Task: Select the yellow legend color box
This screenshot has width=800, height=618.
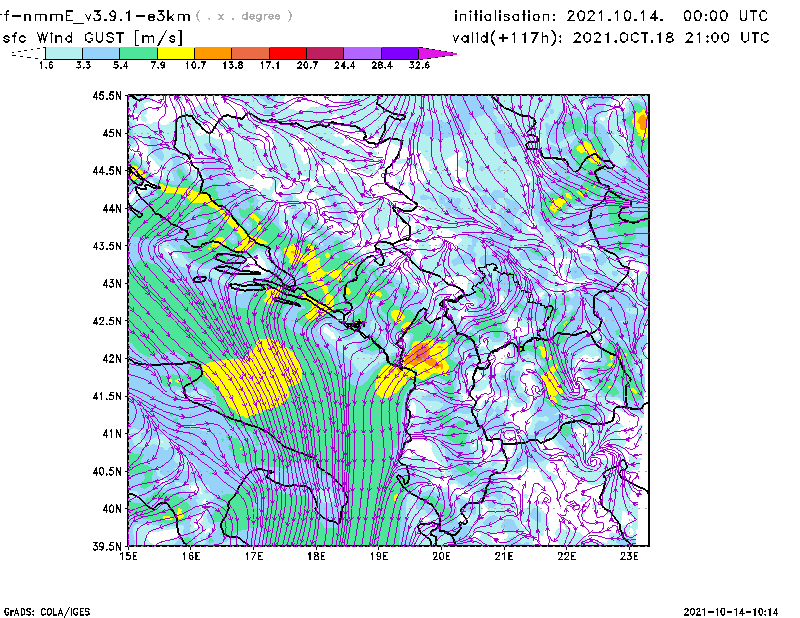Action: click(176, 53)
